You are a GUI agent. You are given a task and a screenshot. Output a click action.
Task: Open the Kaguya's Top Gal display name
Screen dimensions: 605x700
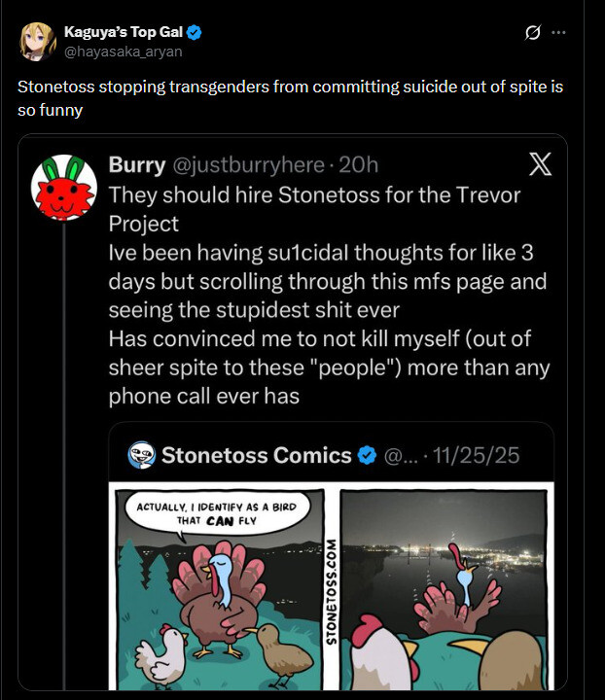click(x=124, y=33)
